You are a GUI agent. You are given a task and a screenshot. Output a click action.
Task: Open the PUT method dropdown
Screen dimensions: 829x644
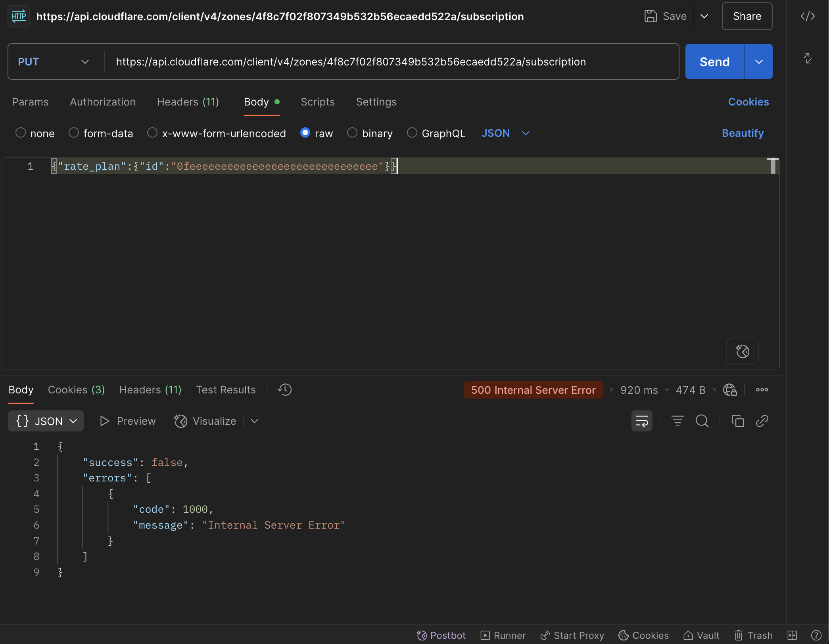[x=54, y=62]
